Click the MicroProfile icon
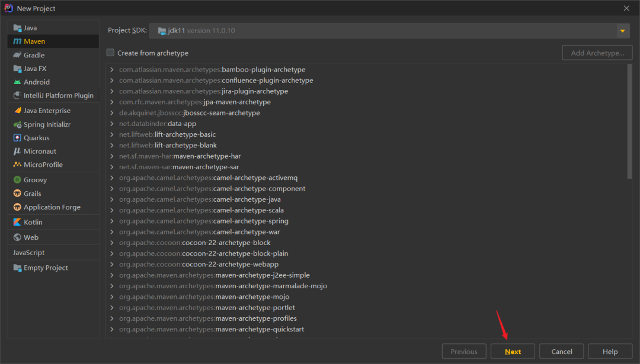 pos(17,165)
